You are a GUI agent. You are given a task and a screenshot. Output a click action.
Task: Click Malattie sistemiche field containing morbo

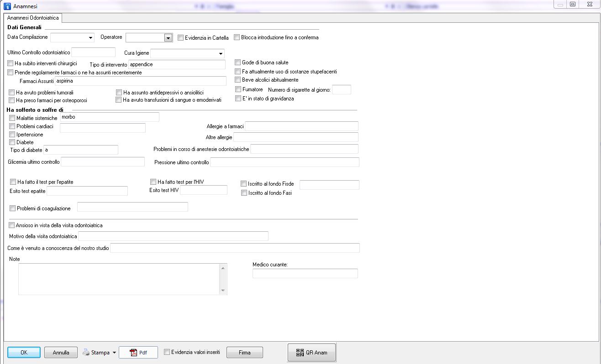point(110,117)
